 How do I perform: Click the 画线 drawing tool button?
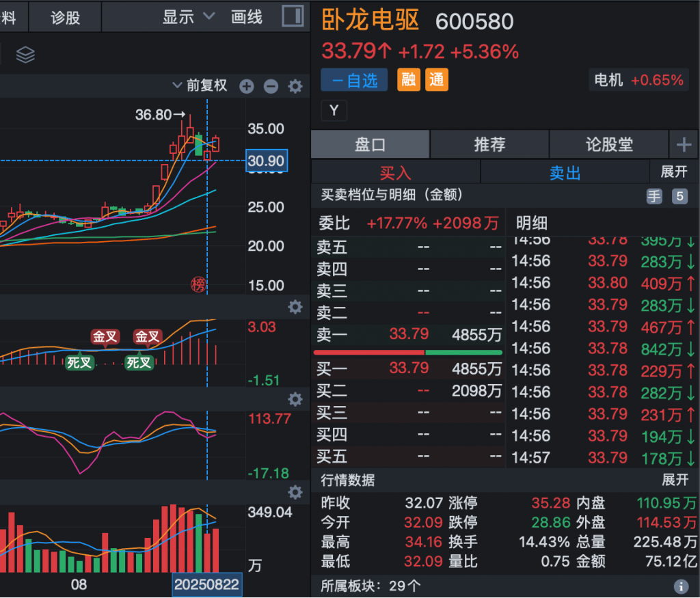tap(246, 17)
